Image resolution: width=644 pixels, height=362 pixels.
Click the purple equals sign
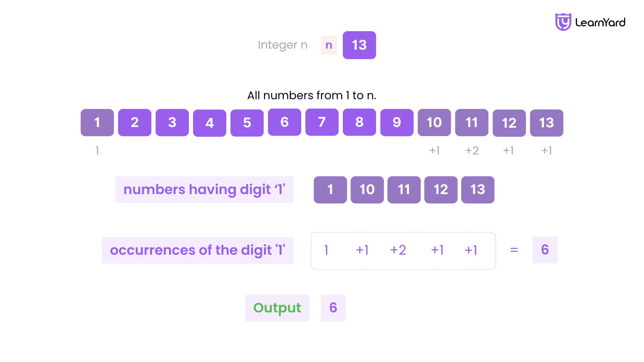pos(514,250)
